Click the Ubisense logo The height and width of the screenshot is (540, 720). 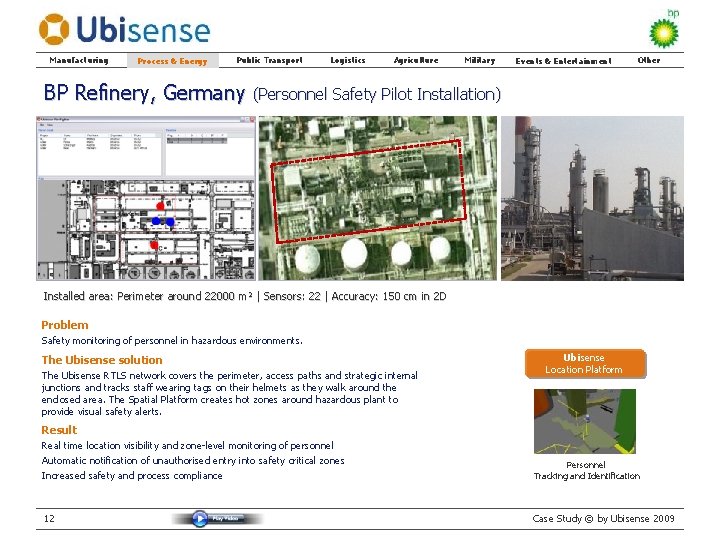[x=124, y=29]
